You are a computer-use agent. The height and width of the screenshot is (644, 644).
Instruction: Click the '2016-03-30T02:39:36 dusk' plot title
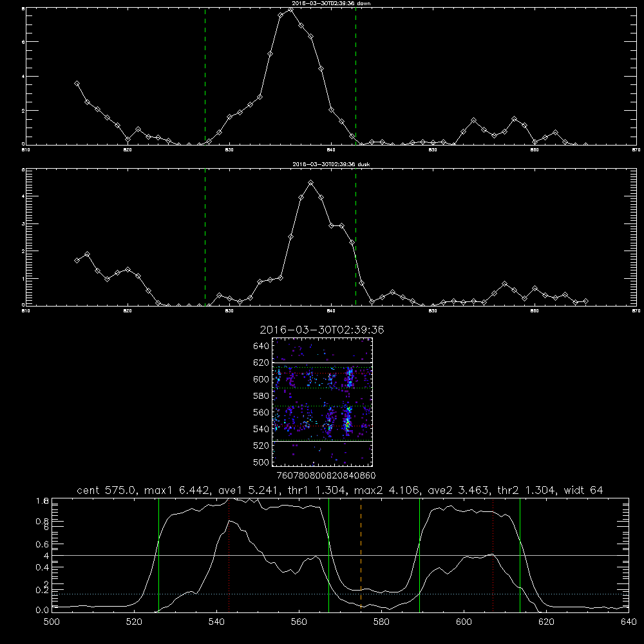coord(331,164)
